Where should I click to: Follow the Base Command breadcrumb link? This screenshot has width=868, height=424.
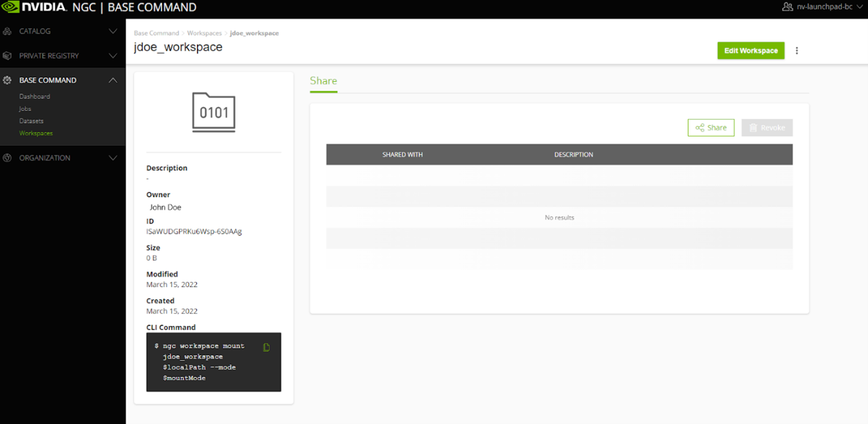[x=157, y=33]
